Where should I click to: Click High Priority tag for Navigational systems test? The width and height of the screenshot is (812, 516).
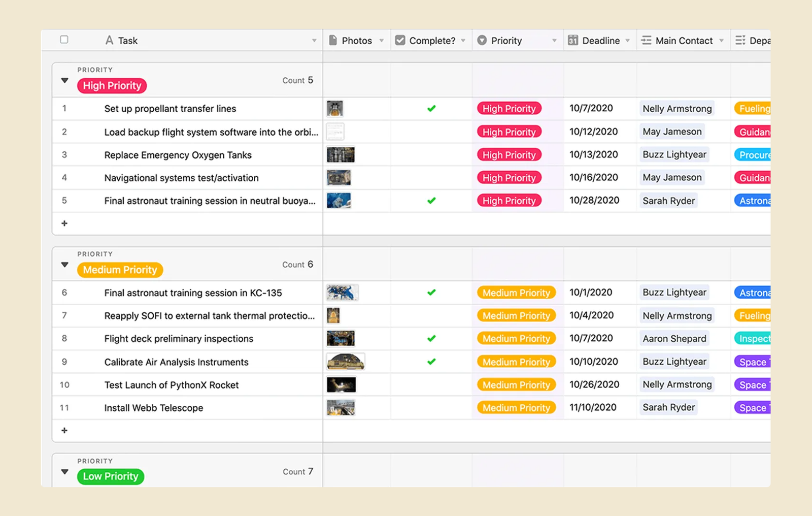click(509, 178)
